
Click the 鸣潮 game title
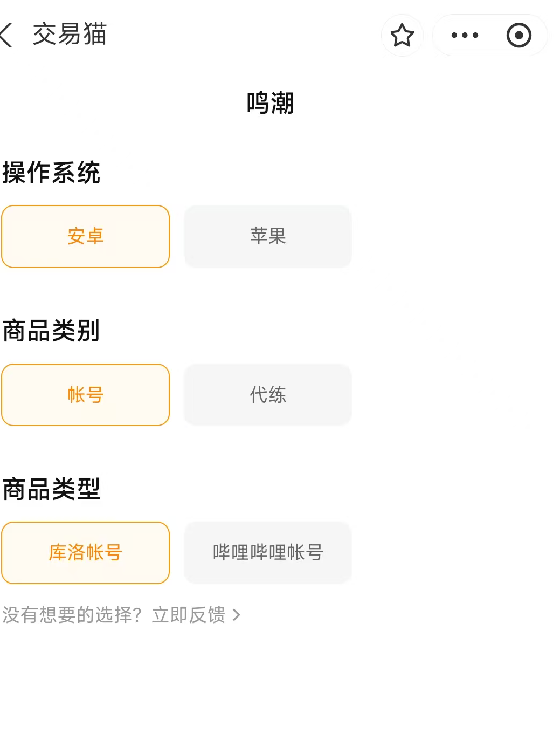tap(270, 103)
